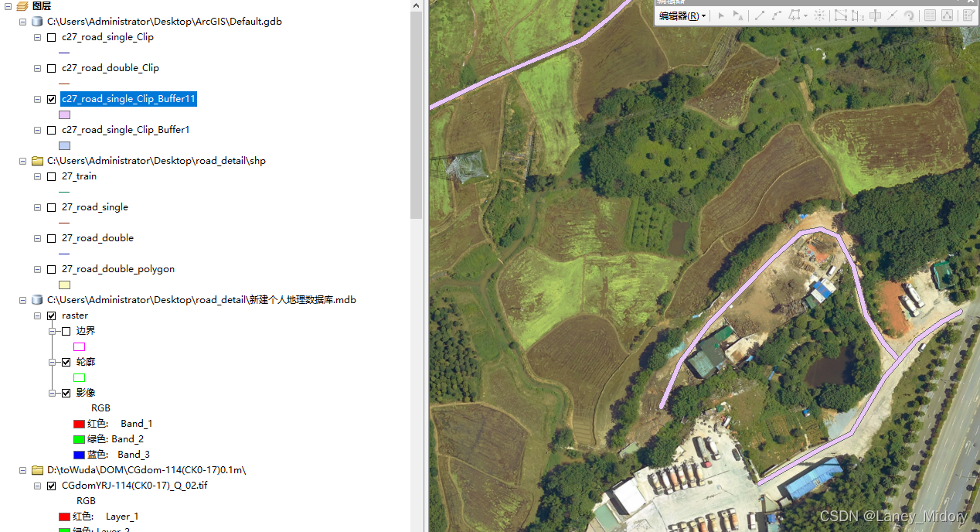Toggle CGdomYRJ-114(CK0-17)_Q_02.tif visibility
The image size is (980, 532).
[52, 486]
